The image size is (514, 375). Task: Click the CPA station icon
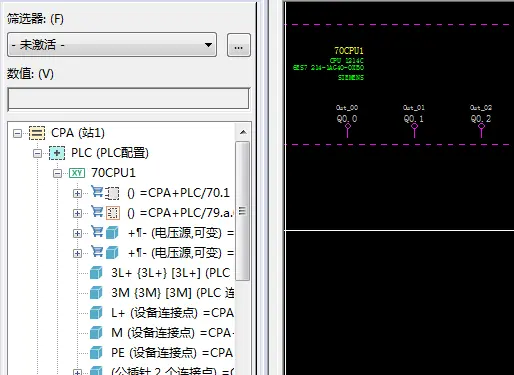point(37,133)
